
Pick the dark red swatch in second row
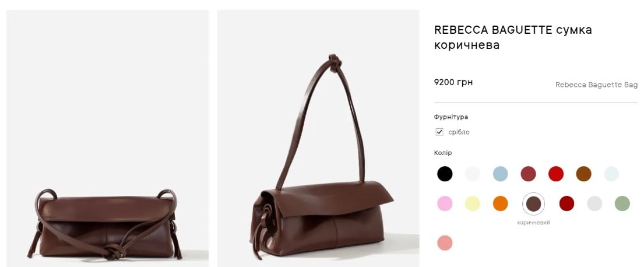pos(567,203)
